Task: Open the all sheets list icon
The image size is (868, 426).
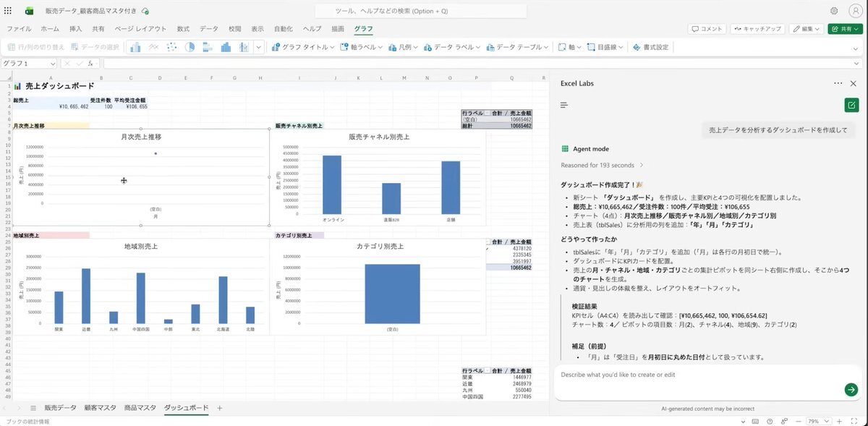Action: pyautogui.click(x=33, y=408)
